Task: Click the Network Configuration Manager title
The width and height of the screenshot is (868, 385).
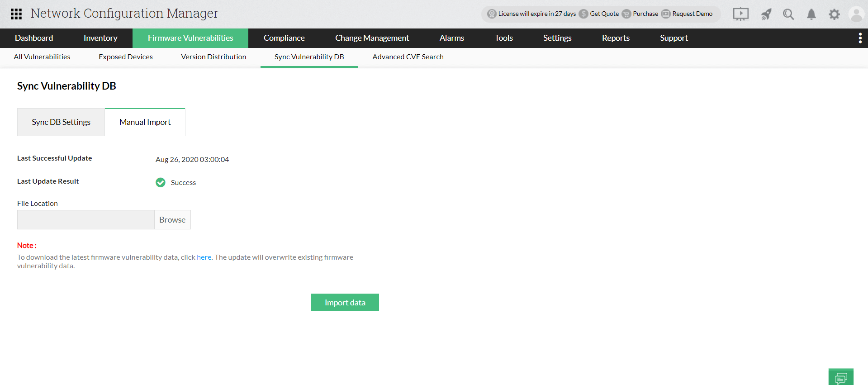Action: [124, 14]
